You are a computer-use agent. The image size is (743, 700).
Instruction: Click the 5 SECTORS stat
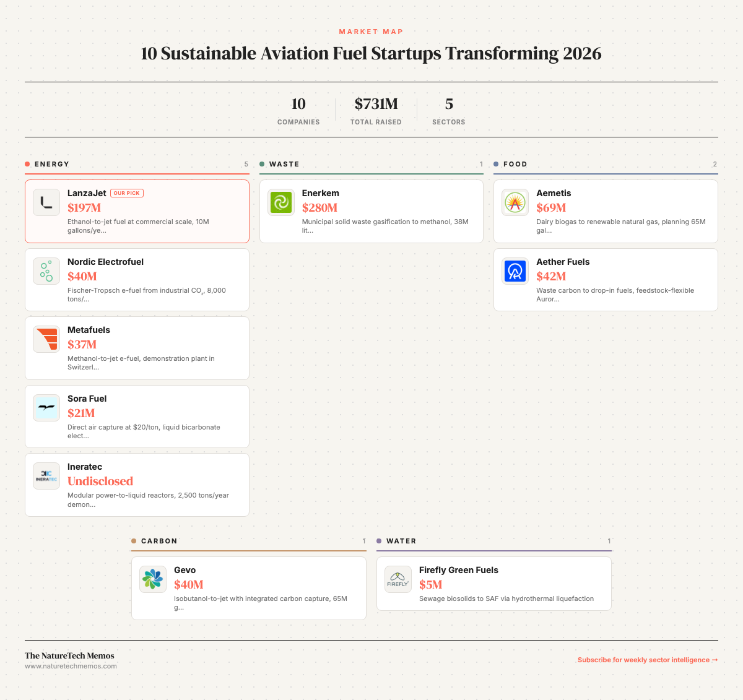pyautogui.click(x=449, y=111)
